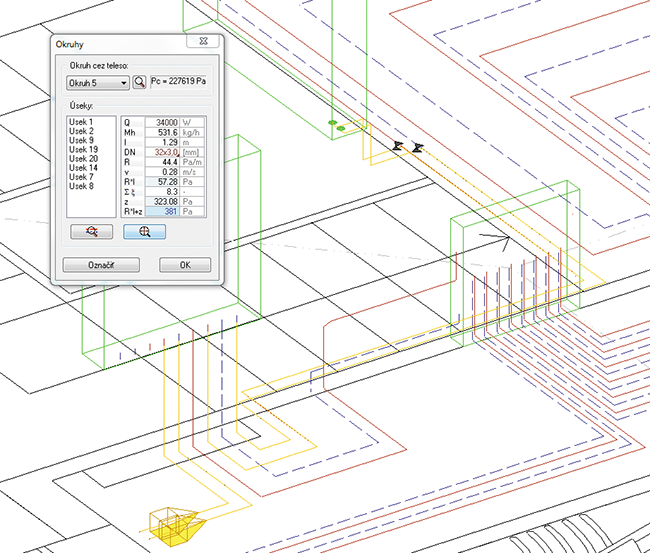Click the zoom-to-target crosshair magnifier button
650x553 pixels.
pyautogui.click(x=144, y=231)
